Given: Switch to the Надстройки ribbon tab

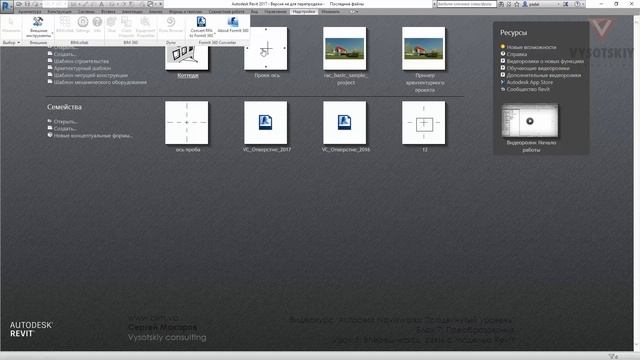Looking at the screenshot, I should (304, 12).
